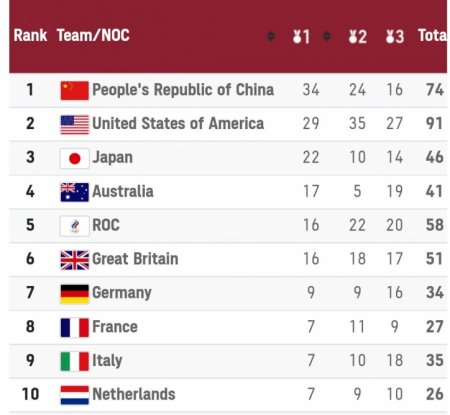The image size is (450, 415).
Task: Sort by bronze medal column header
Action: coord(395,36)
